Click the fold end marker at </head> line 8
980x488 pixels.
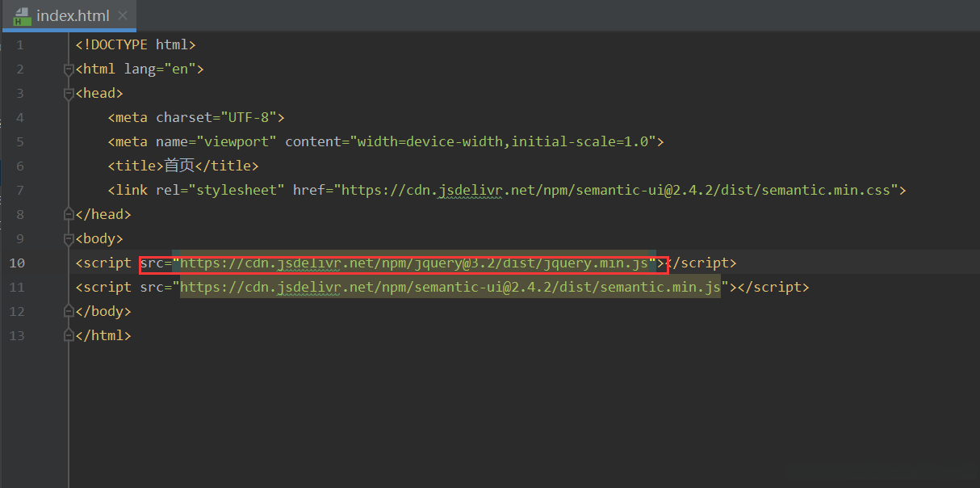69,214
